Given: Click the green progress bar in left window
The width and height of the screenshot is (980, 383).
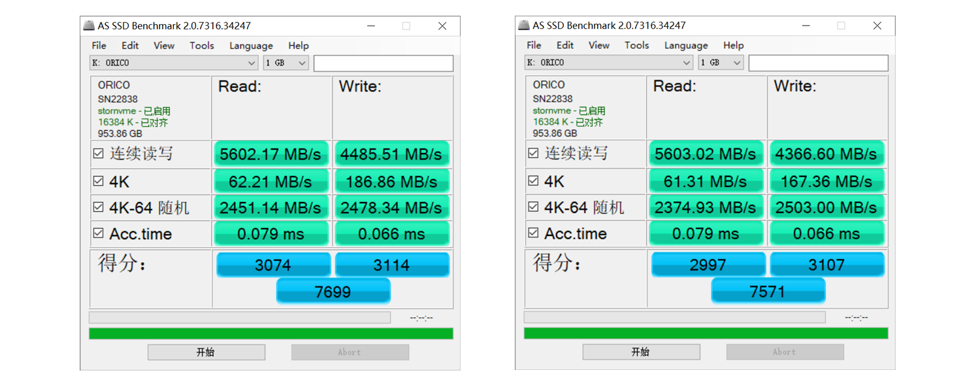Looking at the screenshot, I should click(270, 333).
